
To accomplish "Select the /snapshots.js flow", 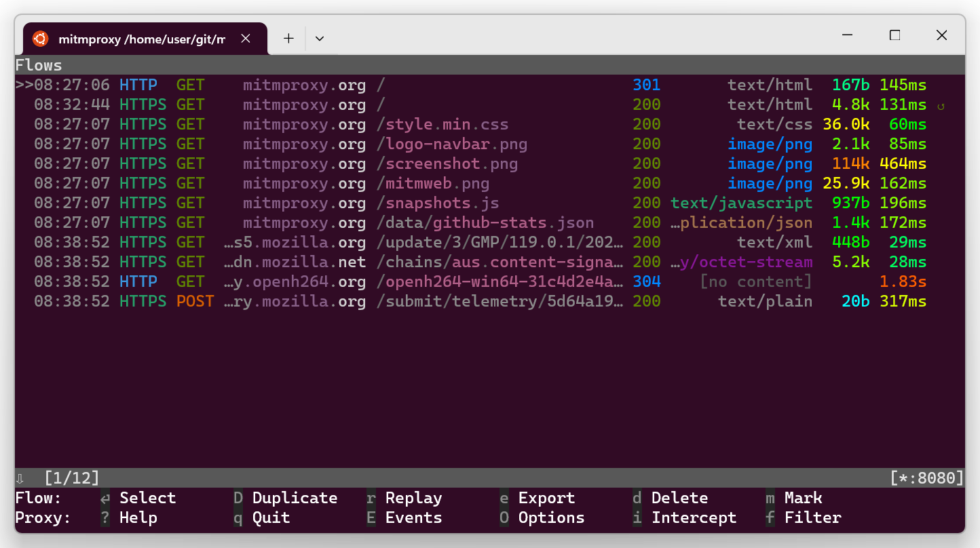I will (490, 203).
